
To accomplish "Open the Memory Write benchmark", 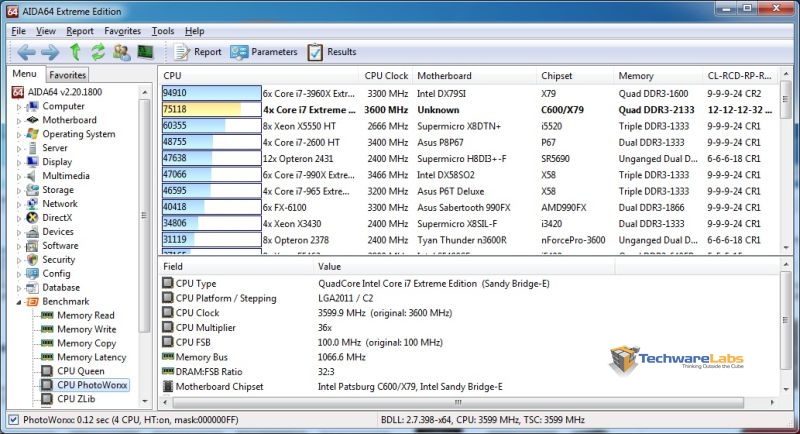I will tap(86, 329).
